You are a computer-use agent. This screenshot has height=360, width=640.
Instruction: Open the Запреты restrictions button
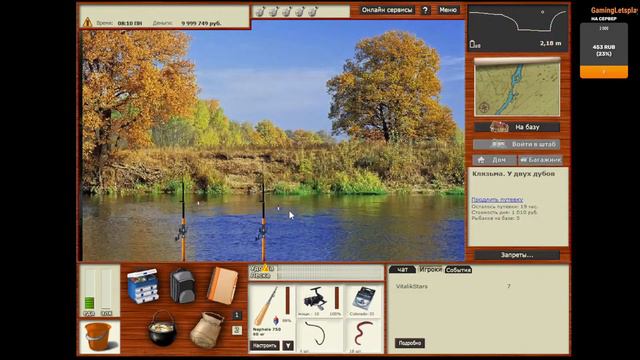pyautogui.click(x=517, y=255)
